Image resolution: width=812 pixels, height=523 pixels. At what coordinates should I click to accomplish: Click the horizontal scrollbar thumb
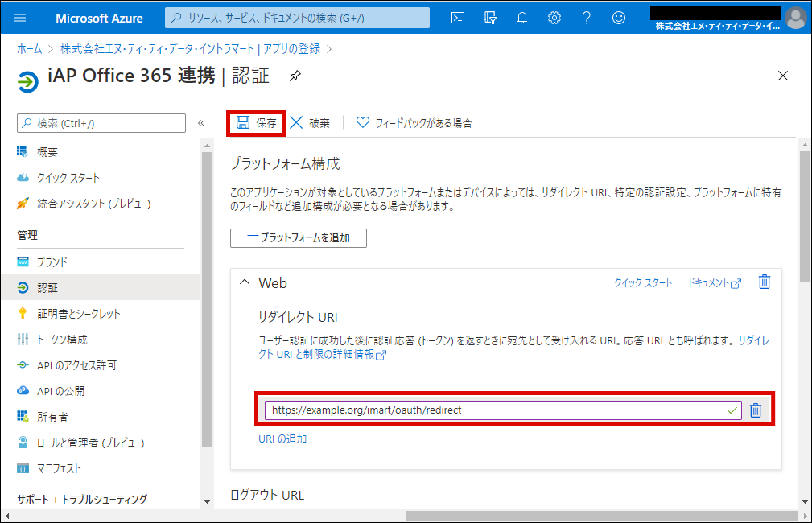(602, 517)
